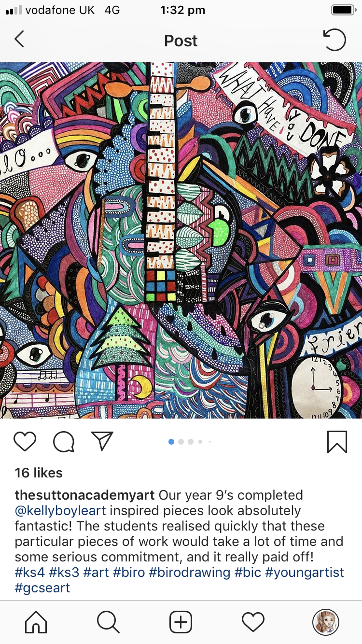The image size is (362, 644).
Task: Open Search tab magnifier icon
Action: pos(108,622)
